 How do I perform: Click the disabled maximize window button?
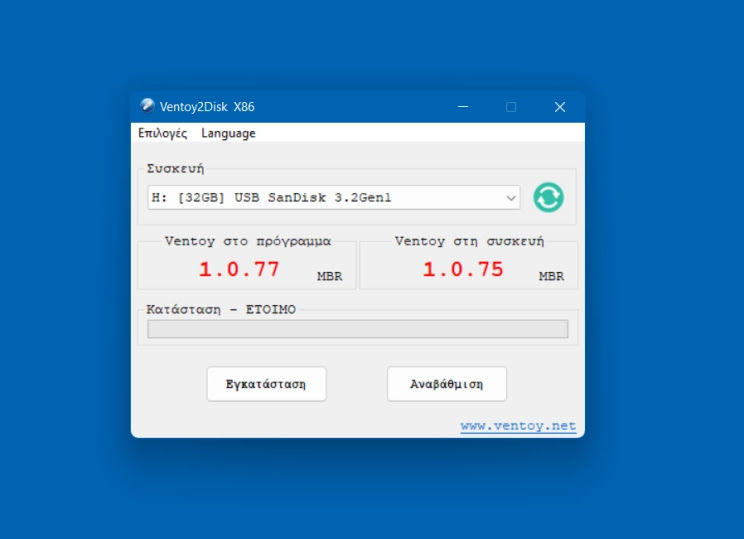click(511, 107)
